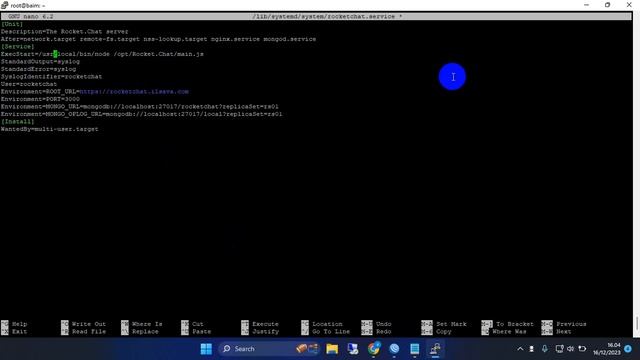Click the nano Help shortcut label
The width and height of the screenshot is (640, 360).
pyautogui.click(x=20, y=324)
